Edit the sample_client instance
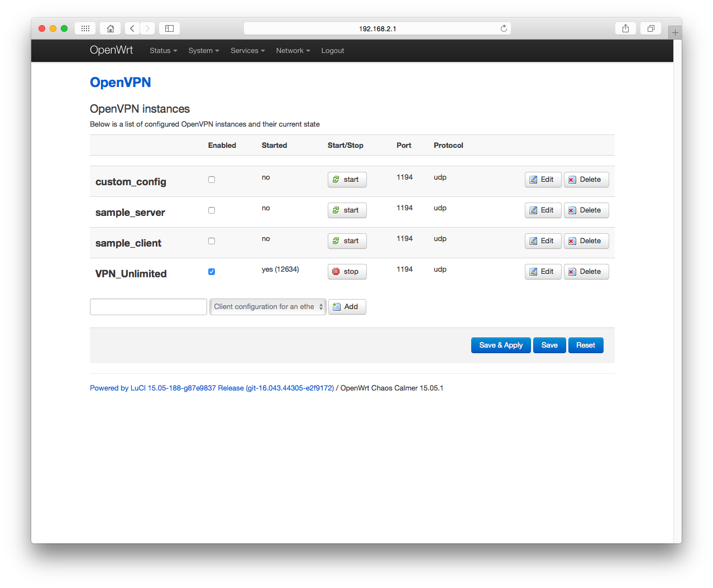Image resolution: width=713 pixels, height=588 pixels. pyautogui.click(x=543, y=241)
